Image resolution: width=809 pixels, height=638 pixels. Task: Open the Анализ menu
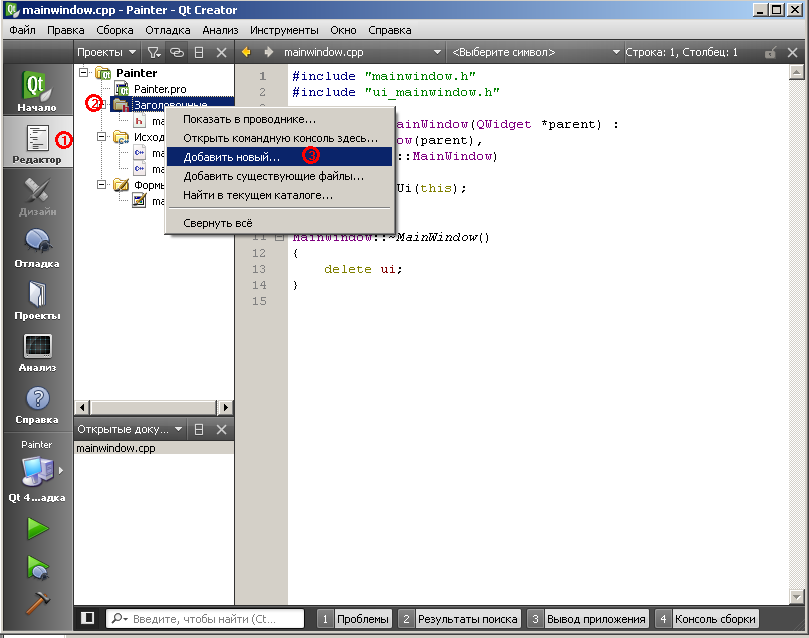point(220,30)
